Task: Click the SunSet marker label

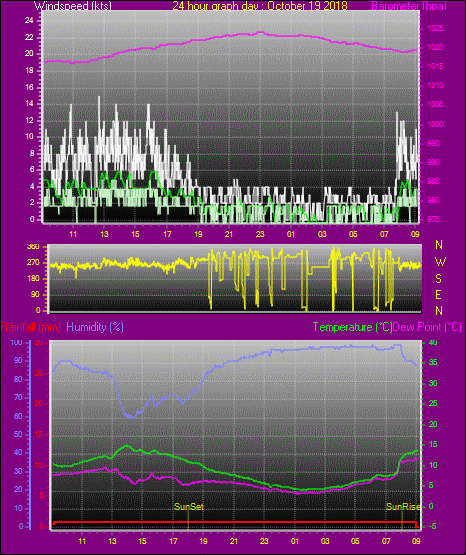Action: [x=189, y=507]
